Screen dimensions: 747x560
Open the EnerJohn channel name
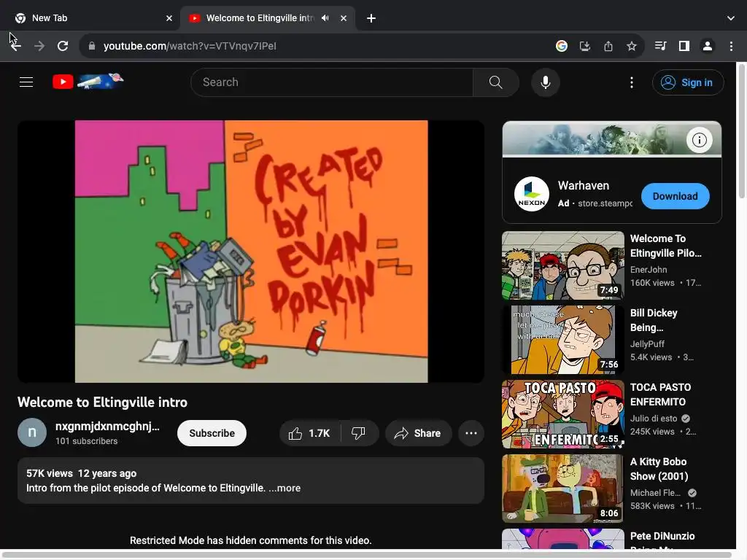pyautogui.click(x=649, y=270)
